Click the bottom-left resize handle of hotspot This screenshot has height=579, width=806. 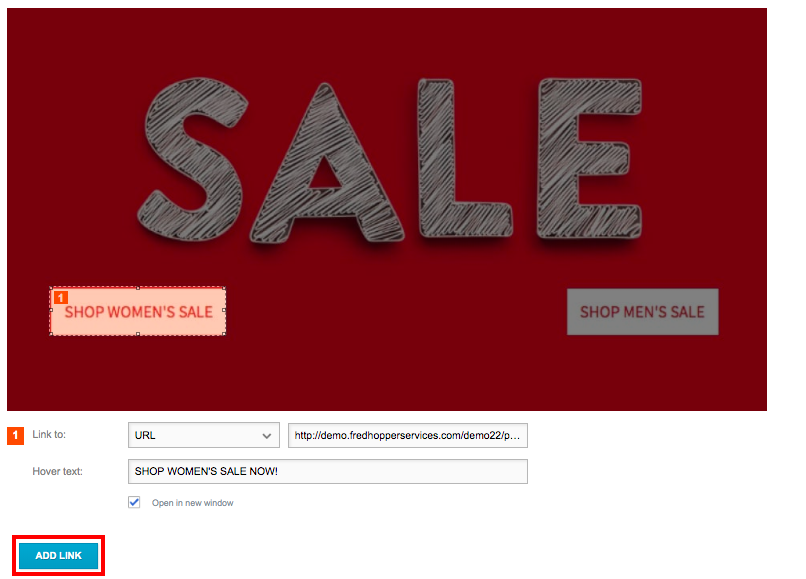click(51, 334)
